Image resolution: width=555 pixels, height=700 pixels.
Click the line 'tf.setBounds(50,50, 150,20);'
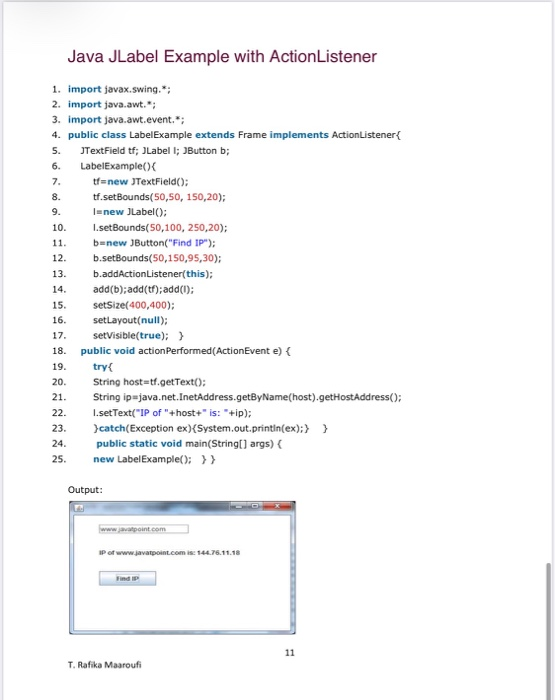159,197
